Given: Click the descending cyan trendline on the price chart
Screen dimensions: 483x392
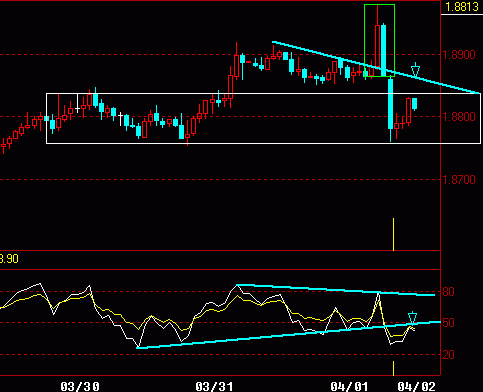Looking at the screenshot, I should [376, 67].
